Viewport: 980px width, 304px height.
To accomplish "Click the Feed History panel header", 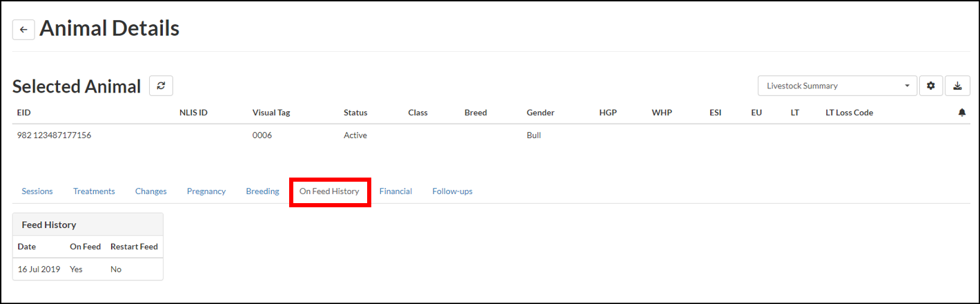I will pyautogui.click(x=88, y=225).
